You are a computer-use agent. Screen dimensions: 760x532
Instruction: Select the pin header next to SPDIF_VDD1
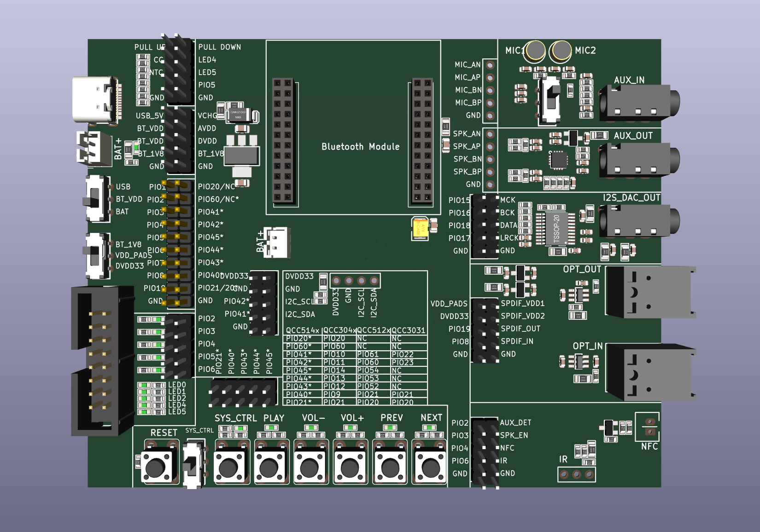coord(485,330)
